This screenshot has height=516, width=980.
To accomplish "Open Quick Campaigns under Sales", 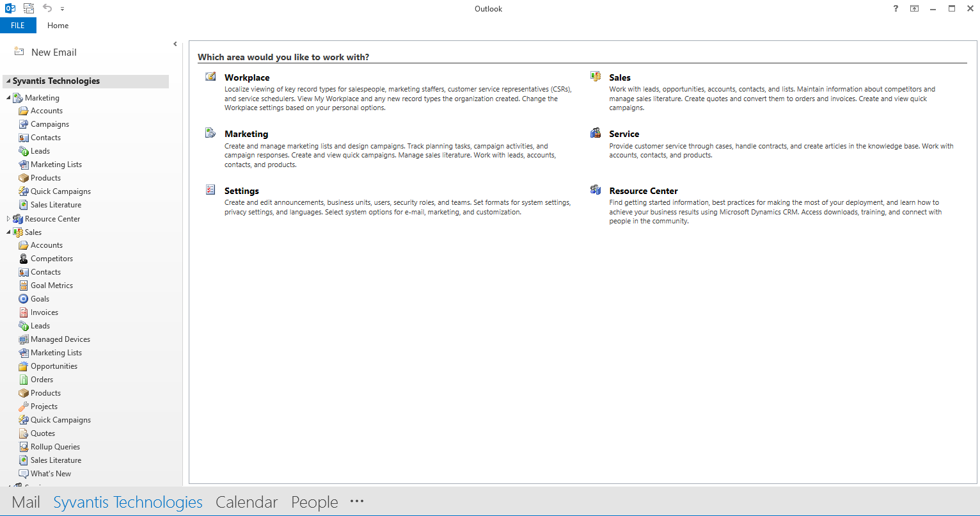I will [61, 420].
